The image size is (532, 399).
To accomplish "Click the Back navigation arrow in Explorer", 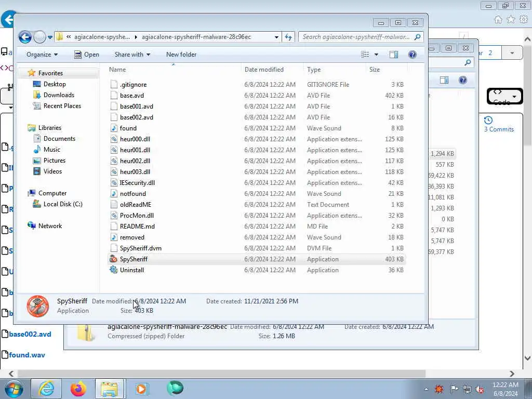I will [x=25, y=37].
